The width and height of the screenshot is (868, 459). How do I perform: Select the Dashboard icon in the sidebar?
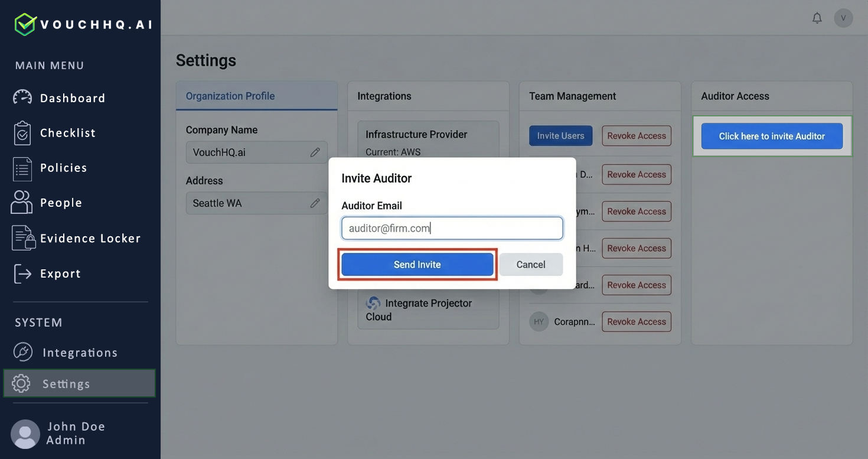pos(22,97)
